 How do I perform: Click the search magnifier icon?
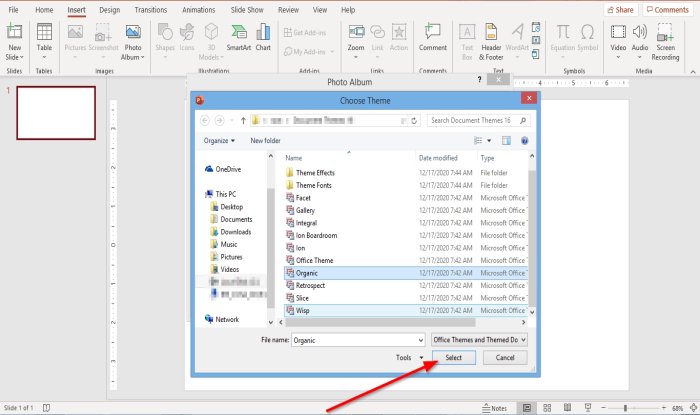523,120
